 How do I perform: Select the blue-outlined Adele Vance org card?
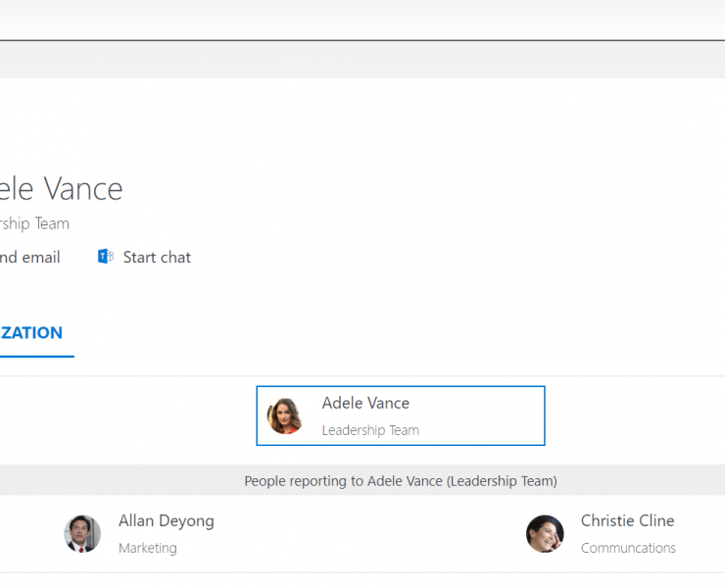[x=401, y=416]
